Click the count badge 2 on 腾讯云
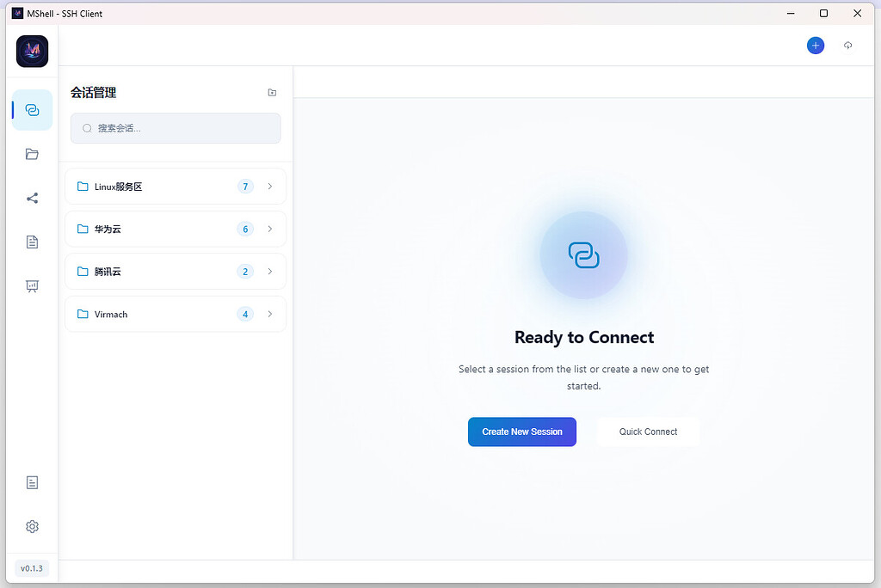 coord(245,272)
